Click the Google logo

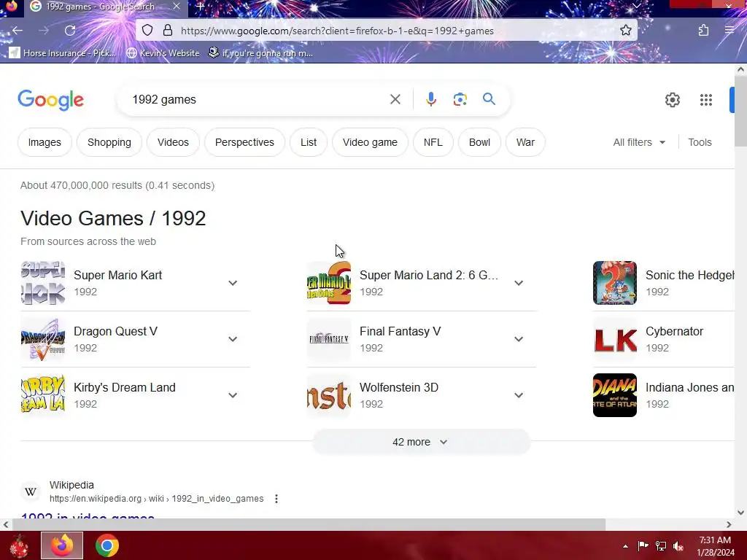[x=50, y=100]
